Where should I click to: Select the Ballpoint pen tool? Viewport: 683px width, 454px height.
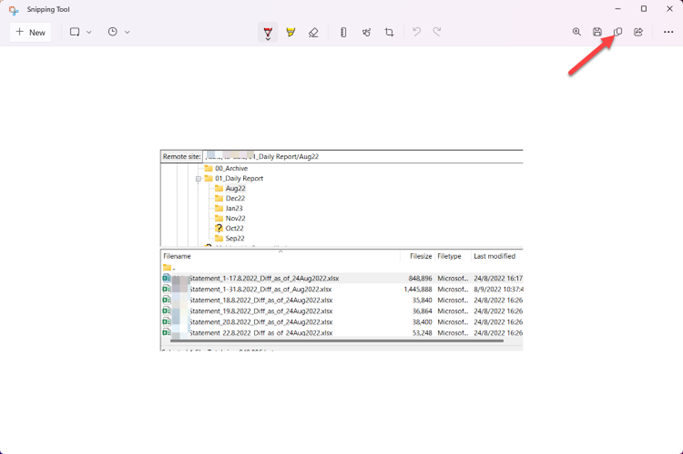pyautogui.click(x=268, y=32)
